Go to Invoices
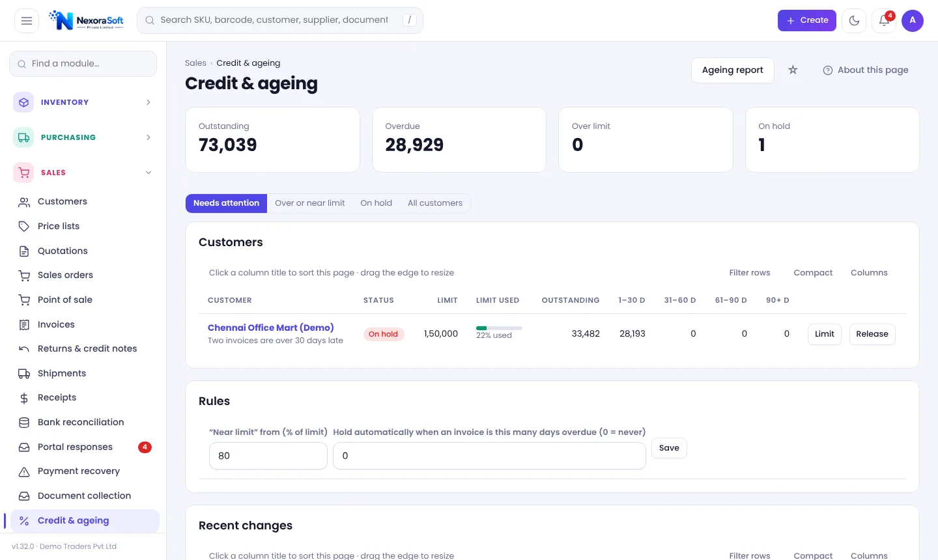 pos(85,324)
